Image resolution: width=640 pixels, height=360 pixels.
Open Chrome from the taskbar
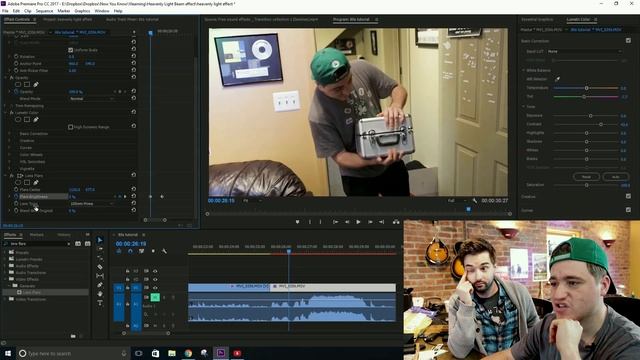pyautogui.click(x=188, y=353)
